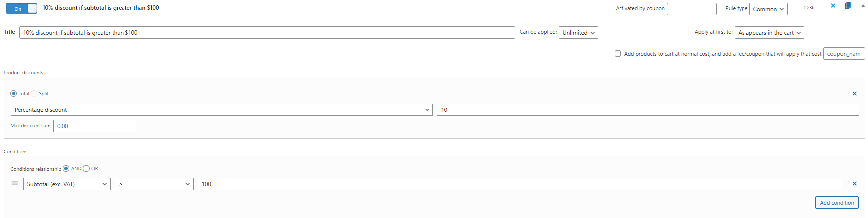Image resolution: width=868 pixels, height=218 pixels.
Task: Click the rule Title input field
Action: (267, 32)
